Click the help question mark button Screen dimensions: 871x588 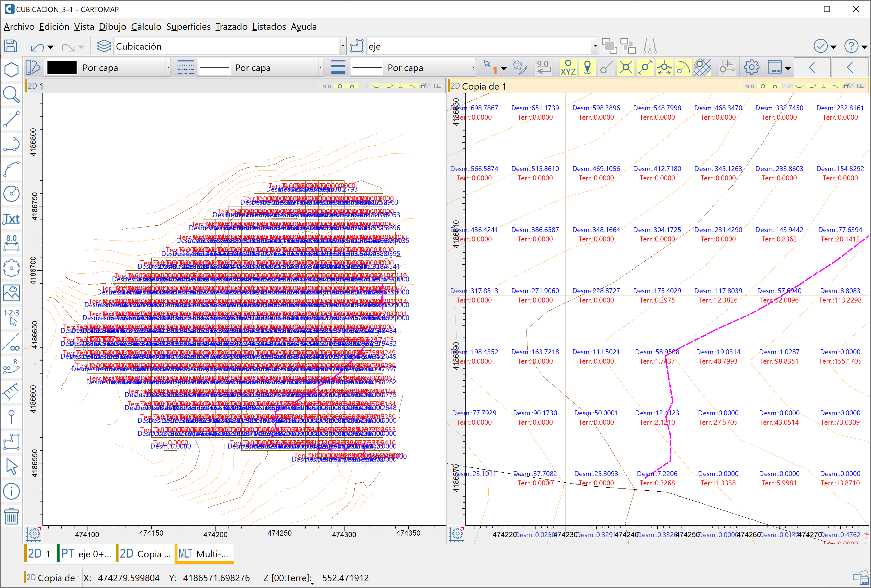pos(851,46)
